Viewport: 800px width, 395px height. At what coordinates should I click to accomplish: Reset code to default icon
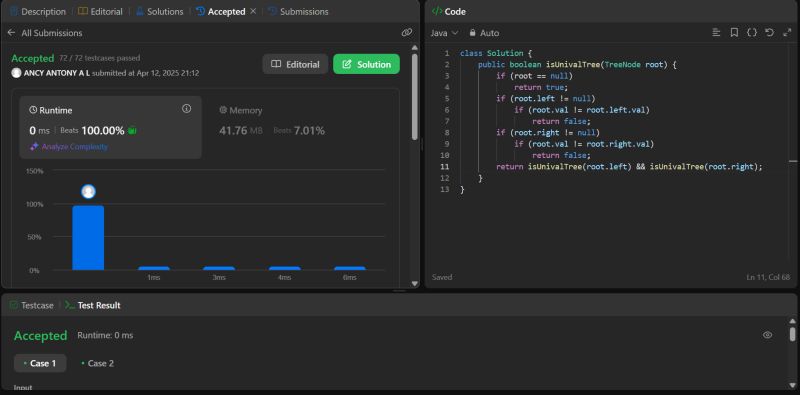[x=769, y=33]
